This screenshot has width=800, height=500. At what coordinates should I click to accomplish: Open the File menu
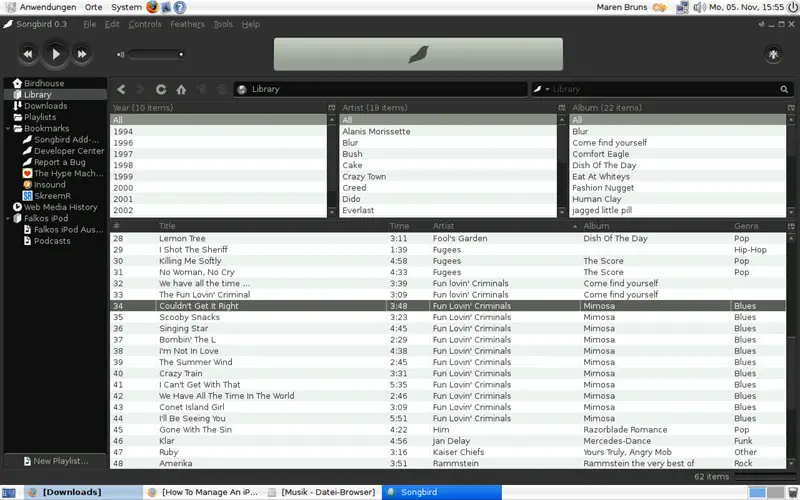(x=89, y=24)
